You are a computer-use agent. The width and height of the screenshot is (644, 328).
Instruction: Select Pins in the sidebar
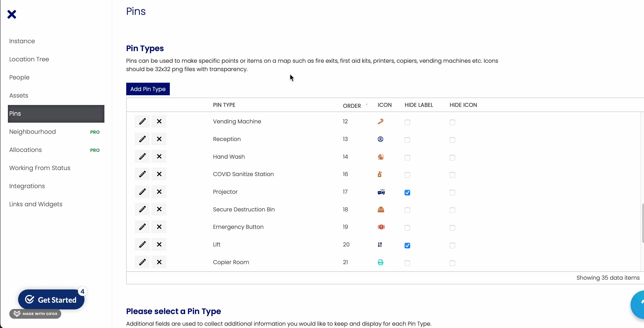point(56,114)
